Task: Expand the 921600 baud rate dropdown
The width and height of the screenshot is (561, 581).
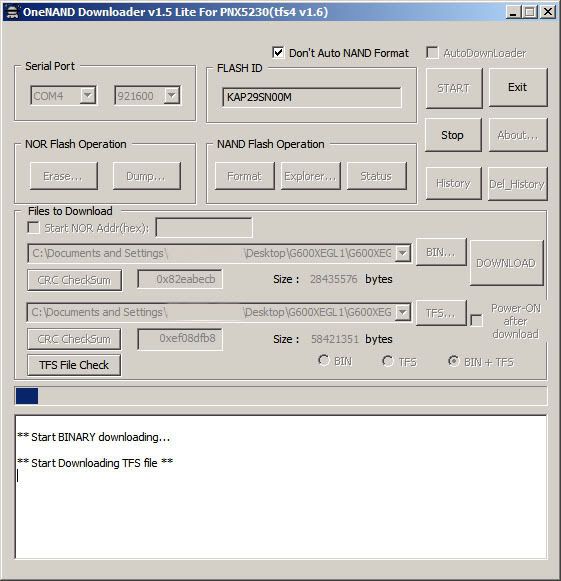Action: coord(172,96)
